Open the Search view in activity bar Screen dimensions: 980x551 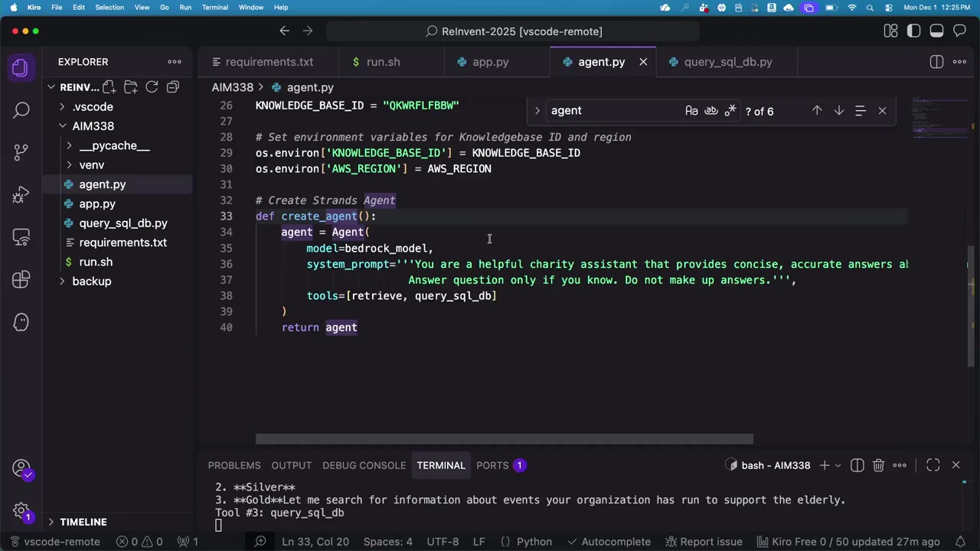[21, 110]
